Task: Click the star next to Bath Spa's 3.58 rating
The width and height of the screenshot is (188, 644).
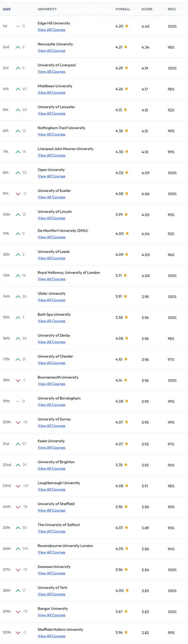Action: (127, 317)
